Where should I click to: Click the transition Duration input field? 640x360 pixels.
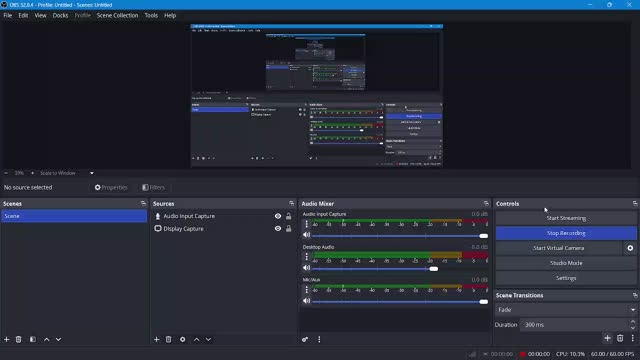click(575, 324)
